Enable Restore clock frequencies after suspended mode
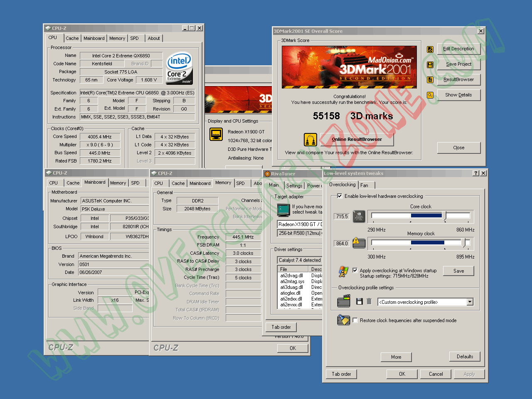 click(355, 320)
